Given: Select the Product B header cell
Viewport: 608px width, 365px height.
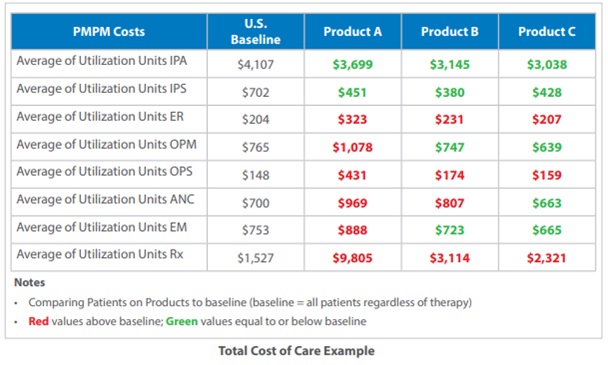Looking at the screenshot, I should 450,31.
